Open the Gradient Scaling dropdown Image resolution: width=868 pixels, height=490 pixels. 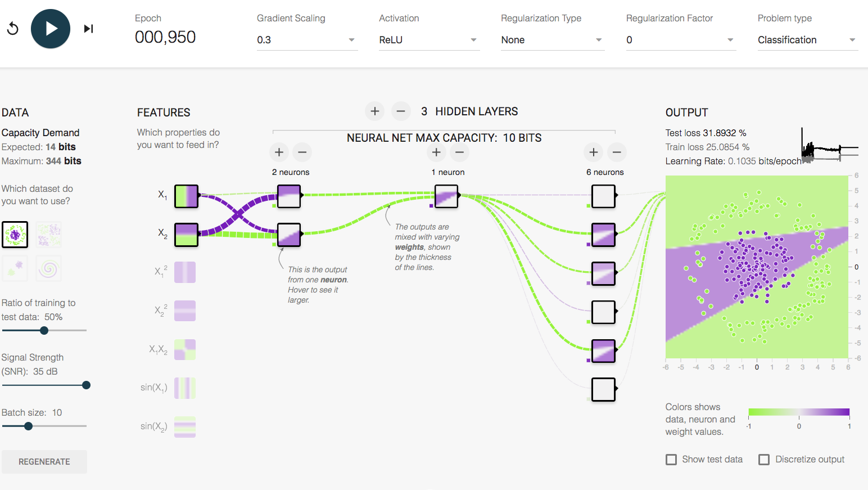pos(306,40)
